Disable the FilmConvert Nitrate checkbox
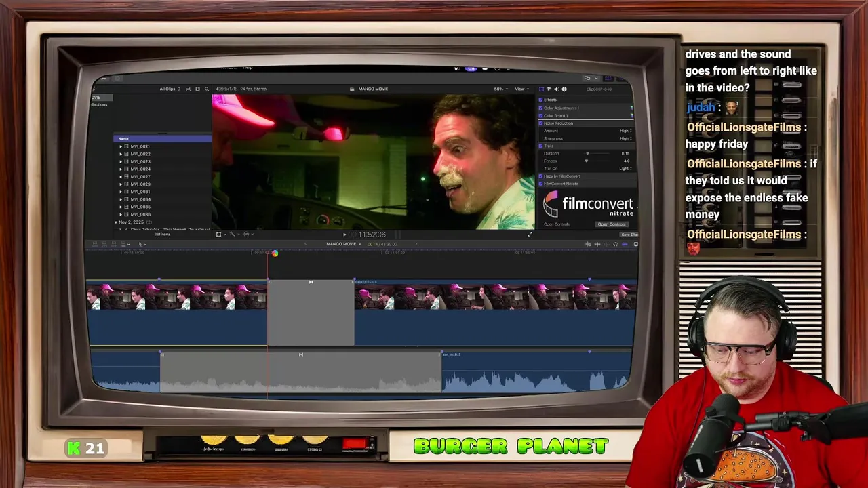 coord(541,184)
